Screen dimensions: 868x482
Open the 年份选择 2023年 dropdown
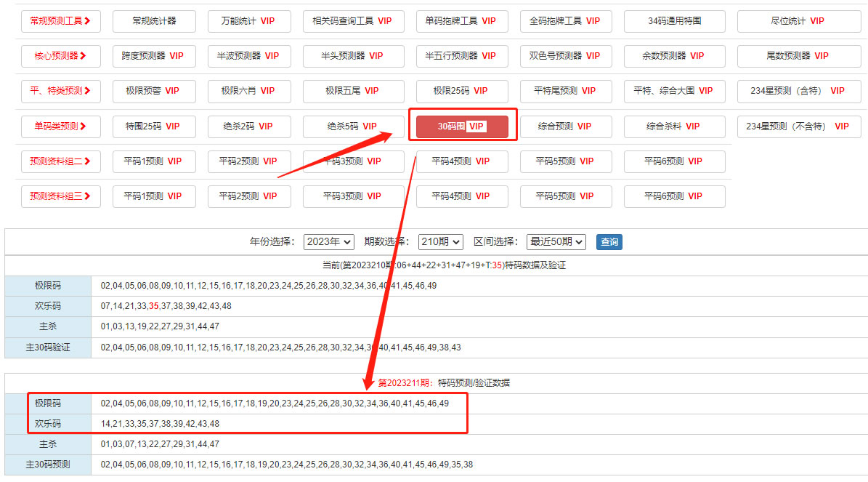tap(328, 242)
